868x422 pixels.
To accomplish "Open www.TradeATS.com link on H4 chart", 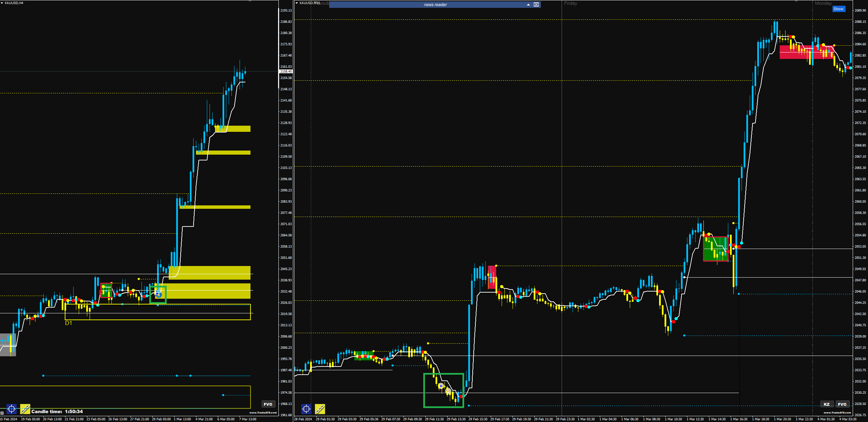I will 263,412.
